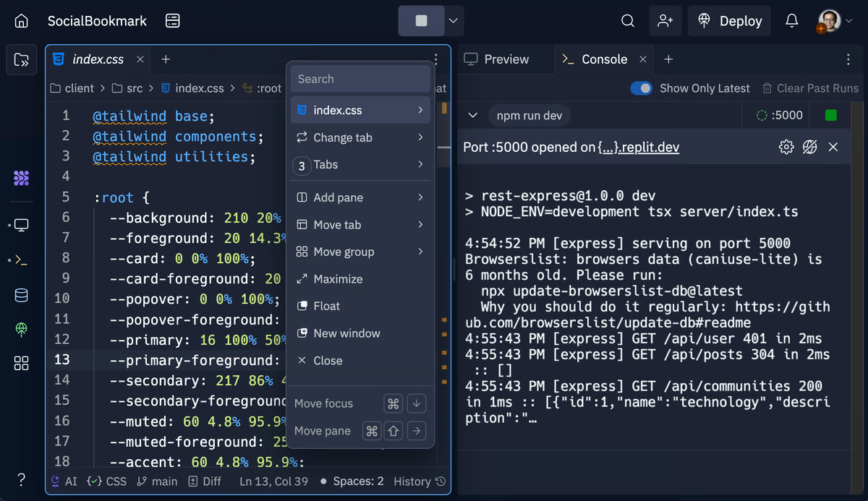The width and height of the screenshot is (868, 501).
Task: Expand the Change tab submenu
Action: coord(360,137)
